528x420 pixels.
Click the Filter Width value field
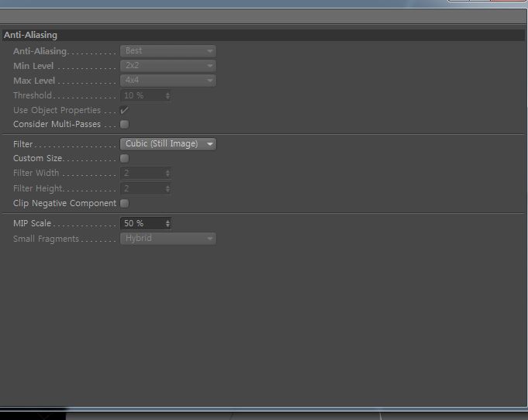(x=143, y=173)
